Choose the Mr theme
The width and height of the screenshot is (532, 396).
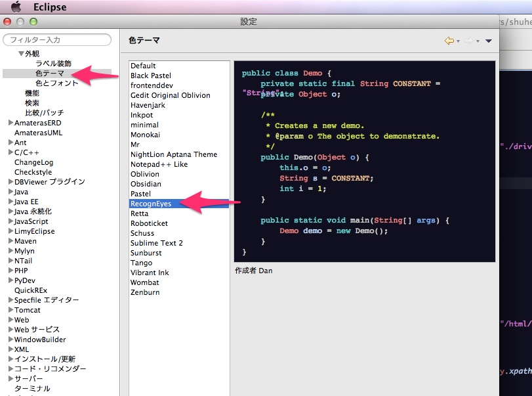(135, 144)
